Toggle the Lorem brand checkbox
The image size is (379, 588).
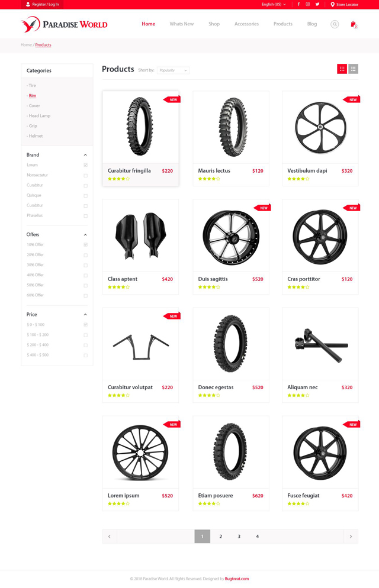click(x=85, y=165)
